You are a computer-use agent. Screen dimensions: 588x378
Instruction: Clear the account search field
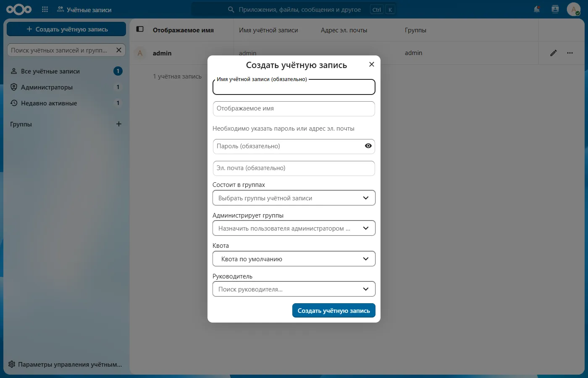119,50
